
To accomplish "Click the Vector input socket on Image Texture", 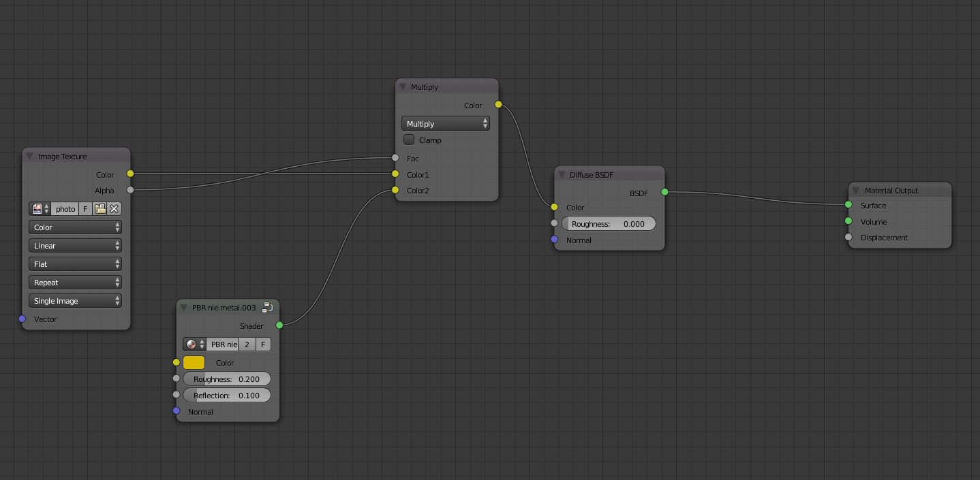I will click(x=22, y=319).
